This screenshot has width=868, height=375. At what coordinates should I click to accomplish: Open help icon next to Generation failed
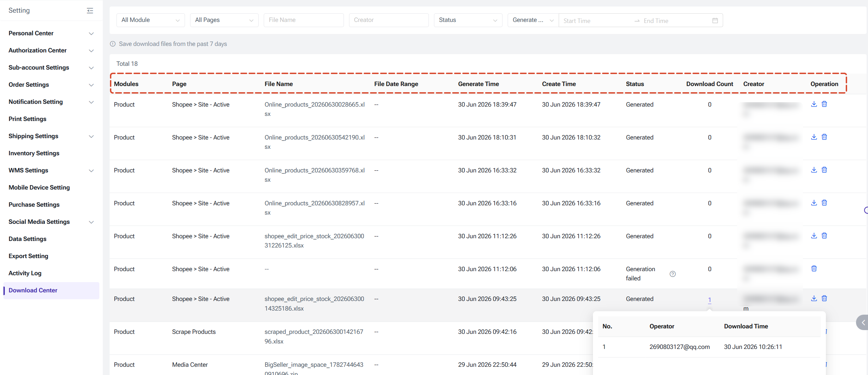point(672,274)
